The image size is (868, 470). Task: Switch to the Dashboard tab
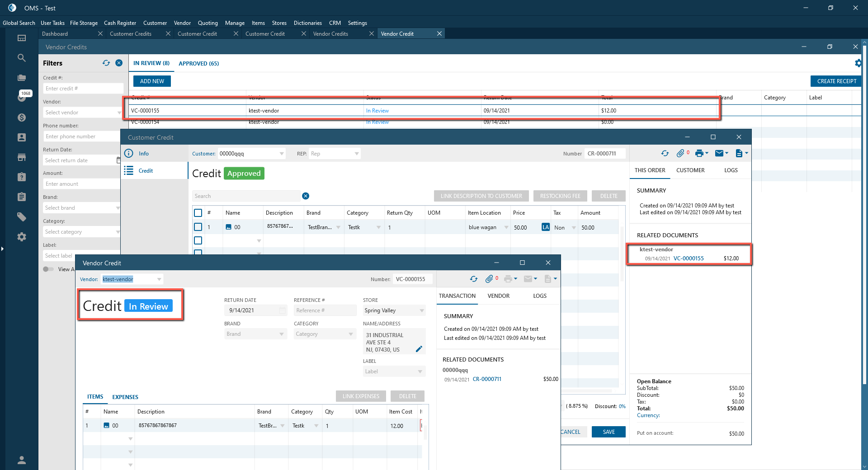pyautogui.click(x=55, y=34)
